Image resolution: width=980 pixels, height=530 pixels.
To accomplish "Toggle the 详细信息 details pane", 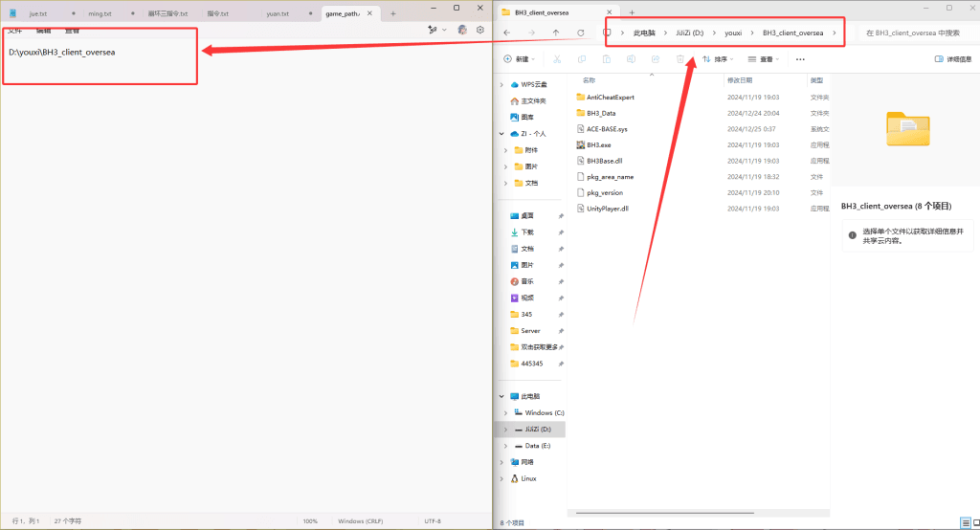I will tap(952, 59).
